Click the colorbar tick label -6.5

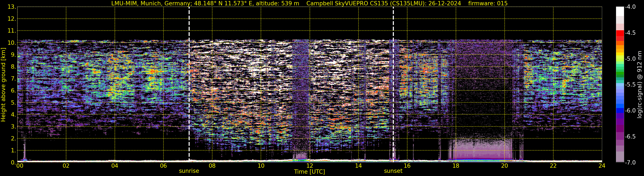pos(630,137)
